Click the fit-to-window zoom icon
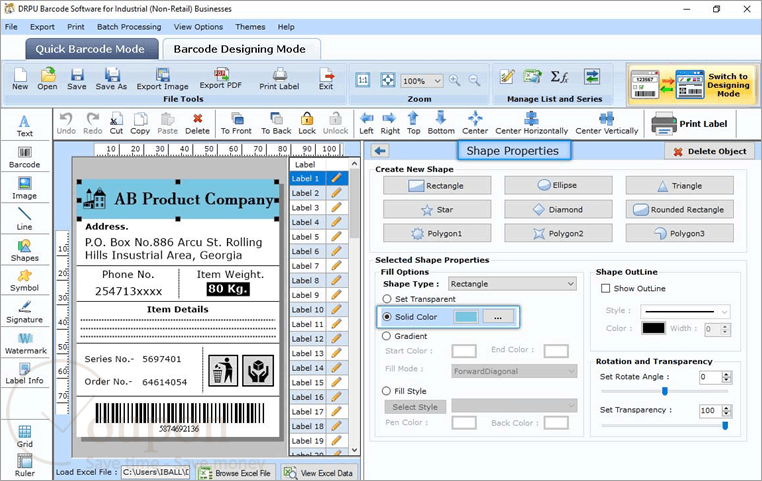 tap(387, 80)
